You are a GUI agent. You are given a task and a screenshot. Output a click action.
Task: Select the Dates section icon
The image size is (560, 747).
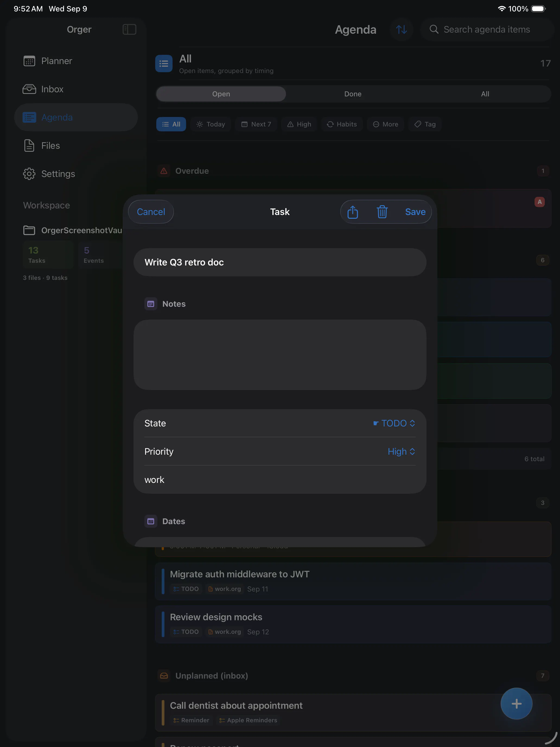[x=151, y=521]
